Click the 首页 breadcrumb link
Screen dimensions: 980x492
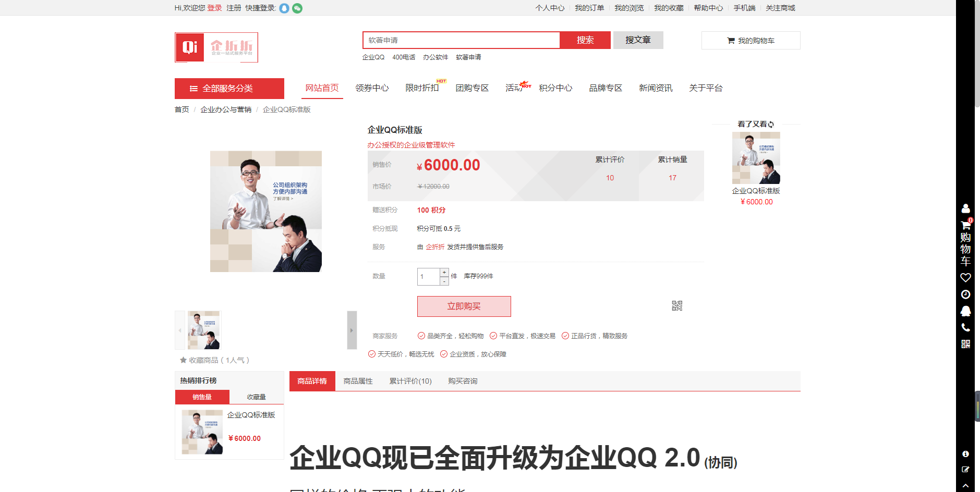(x=182, y=109)
